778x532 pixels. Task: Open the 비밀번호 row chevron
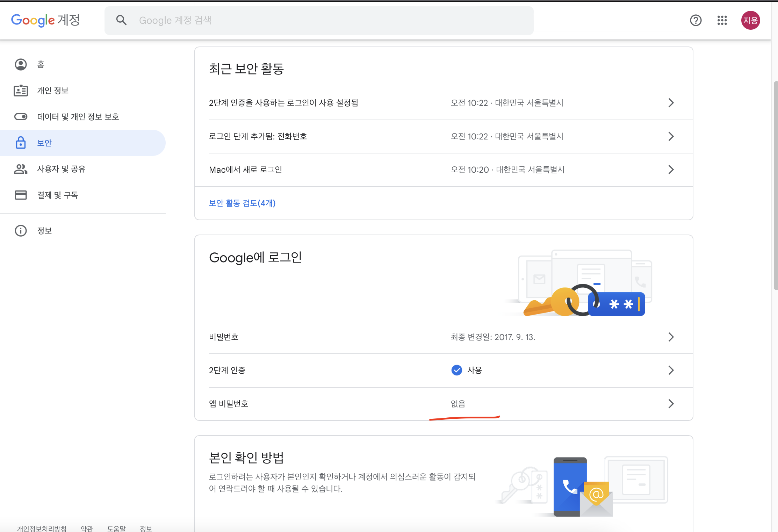tap(671, 337)
